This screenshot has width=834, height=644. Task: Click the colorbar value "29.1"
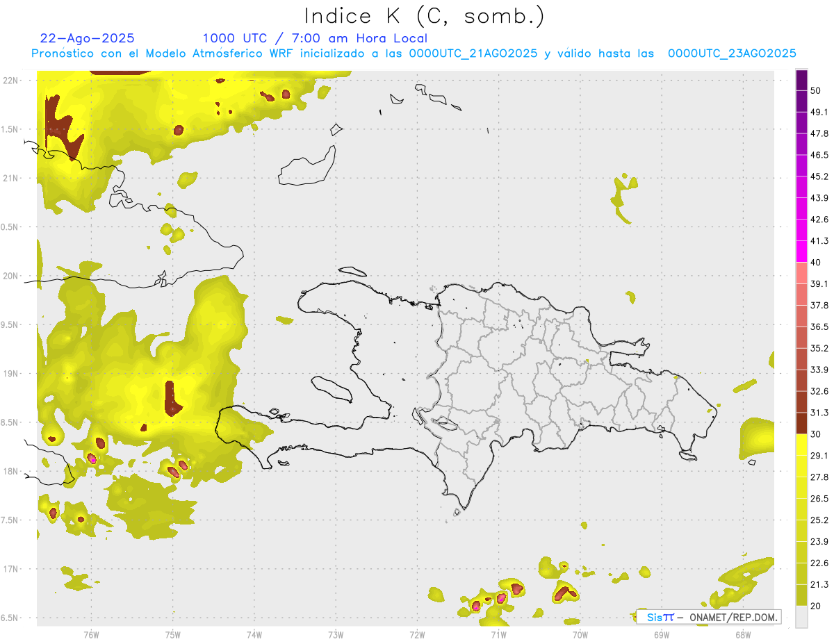click(x=819, y=456)
